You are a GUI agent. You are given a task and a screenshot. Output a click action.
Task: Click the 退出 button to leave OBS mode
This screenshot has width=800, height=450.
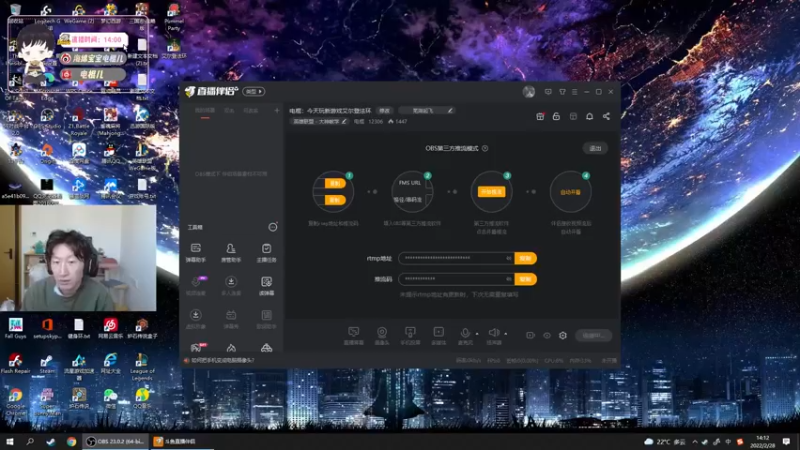click(x=595, y=148)
